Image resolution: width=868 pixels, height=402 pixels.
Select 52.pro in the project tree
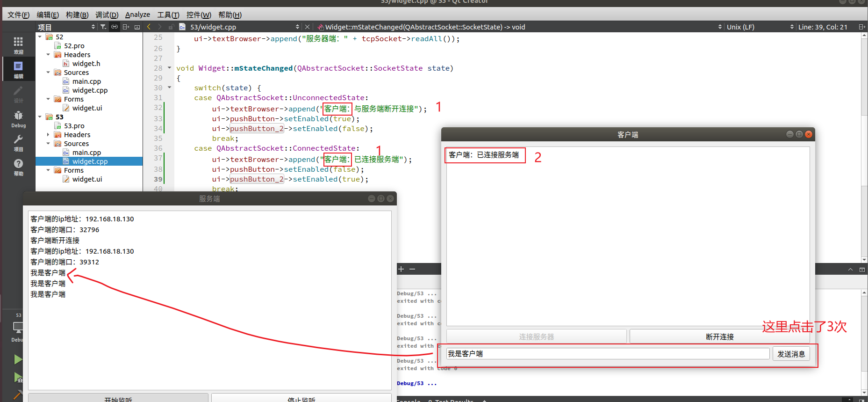click(x=74, y=46)
